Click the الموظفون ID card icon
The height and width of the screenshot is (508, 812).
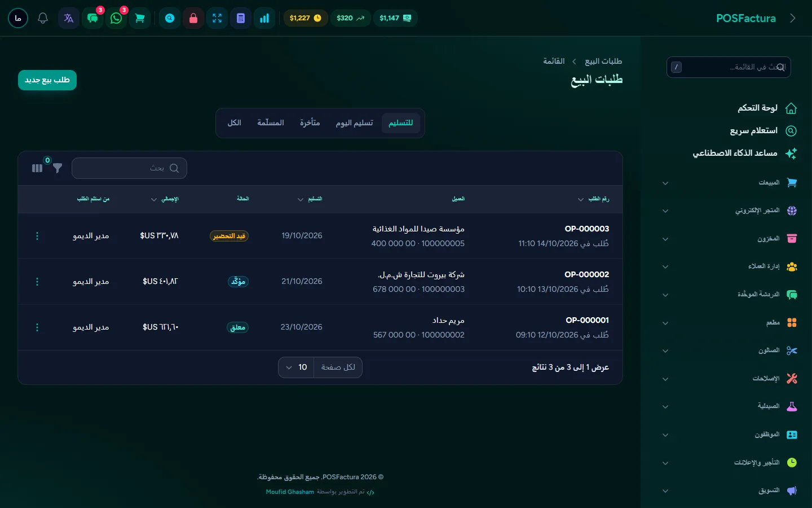coord(792,435)
